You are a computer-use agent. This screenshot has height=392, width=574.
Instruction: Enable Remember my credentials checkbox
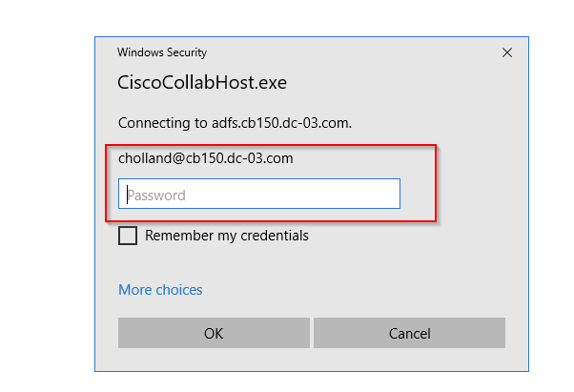tap(128, 236)
